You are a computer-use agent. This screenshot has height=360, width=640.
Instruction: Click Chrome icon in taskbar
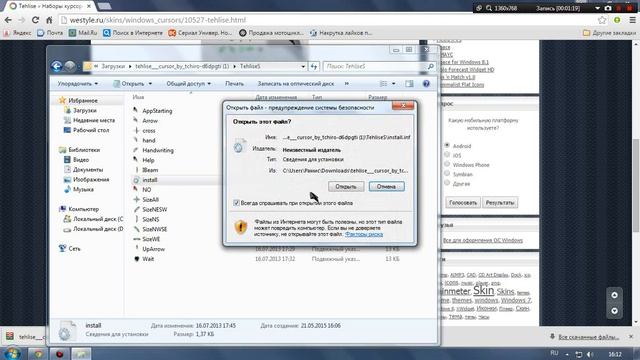[38, 354]
